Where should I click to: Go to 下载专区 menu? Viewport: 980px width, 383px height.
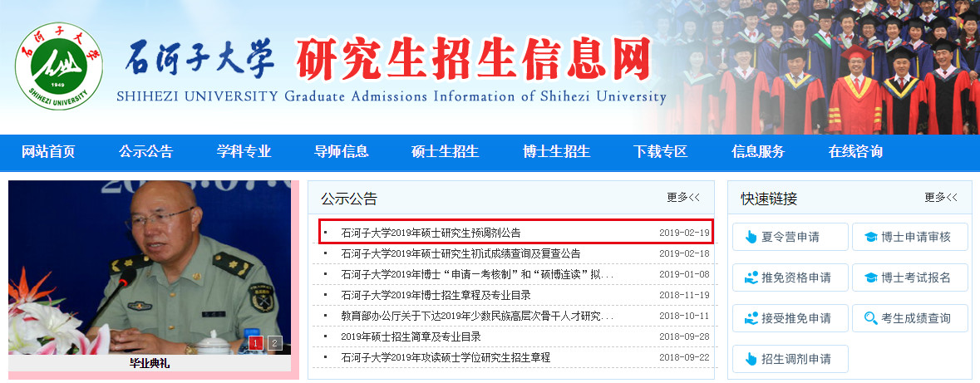click(660, 151)
